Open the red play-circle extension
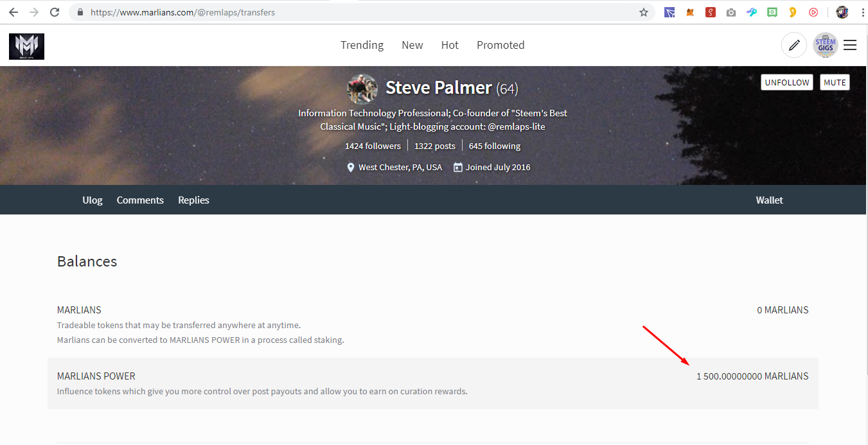This screenshot has width=868, height=445. click(x=813, y=12)
